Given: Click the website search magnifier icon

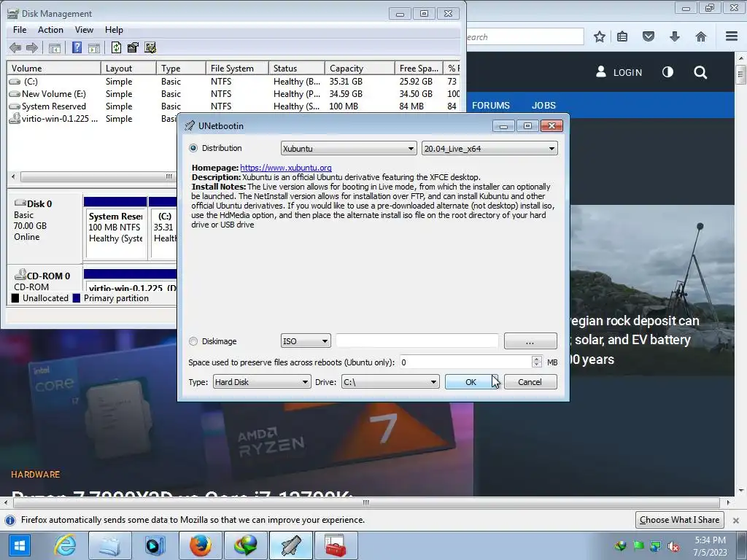Looking at the screenshot, I should pos(700,72).
